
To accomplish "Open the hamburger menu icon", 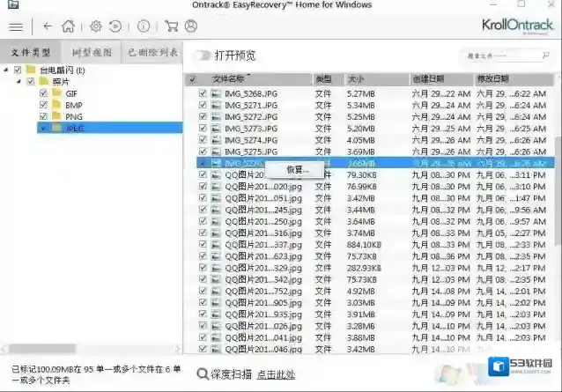I will point(15,26).
